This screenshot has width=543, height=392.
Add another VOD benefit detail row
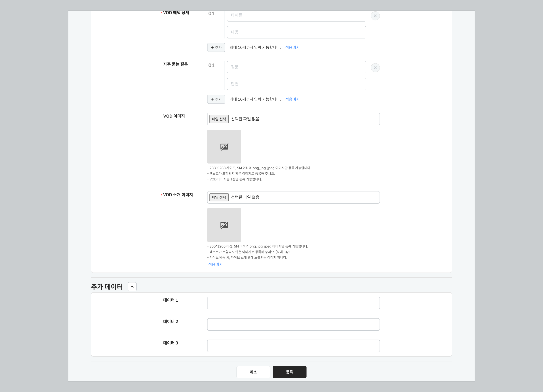216,47
